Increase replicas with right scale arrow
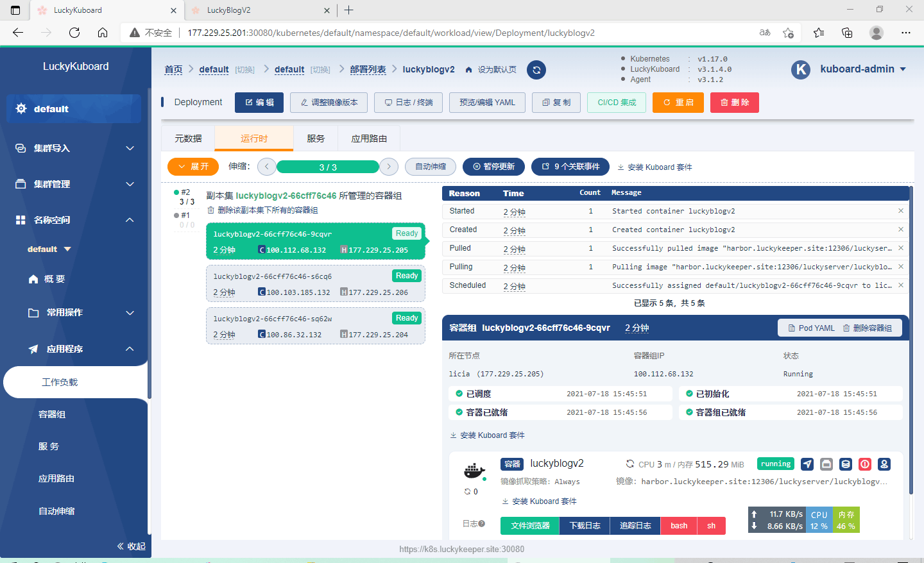The width and height of the screenshot is (924, 563). pos(389,167)
